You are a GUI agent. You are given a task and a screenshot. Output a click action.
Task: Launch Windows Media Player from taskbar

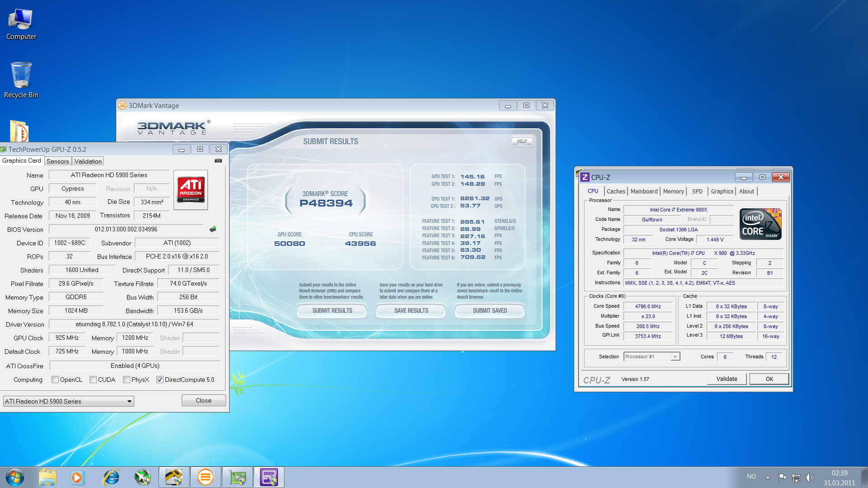click(77, 477)
